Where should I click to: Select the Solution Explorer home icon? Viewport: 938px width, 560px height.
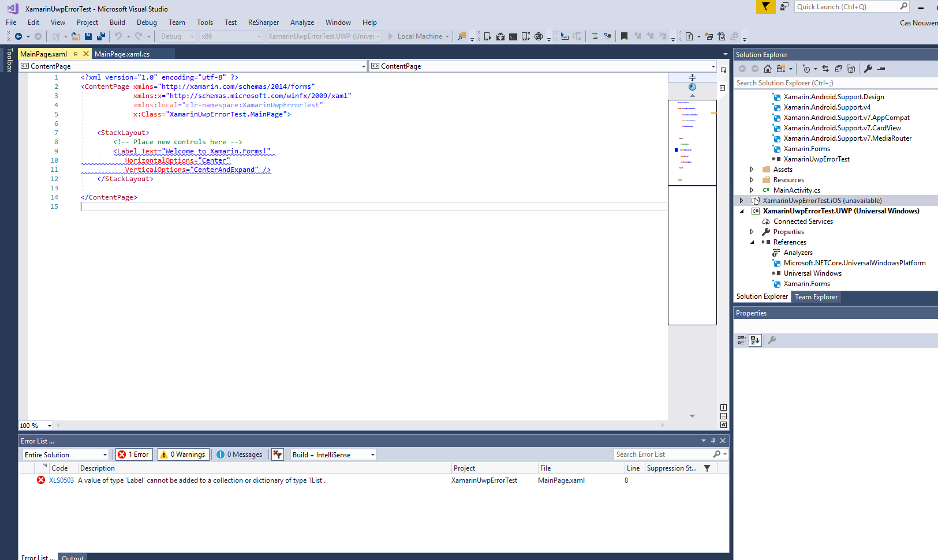[x=768, y=68]
